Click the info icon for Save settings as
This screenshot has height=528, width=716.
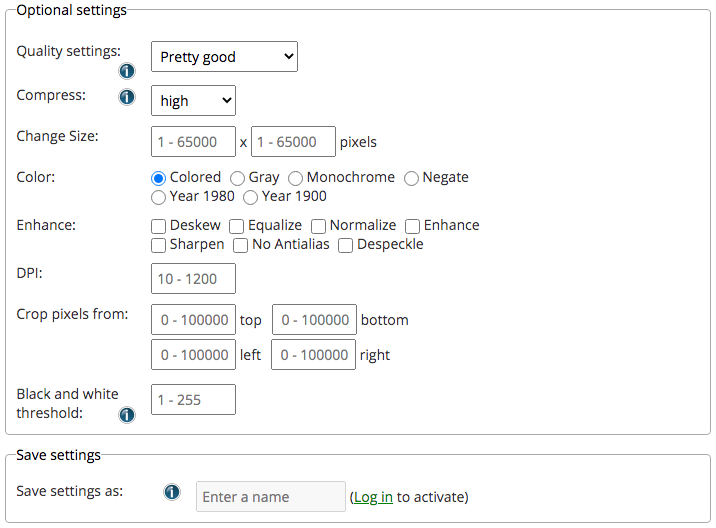172,492
